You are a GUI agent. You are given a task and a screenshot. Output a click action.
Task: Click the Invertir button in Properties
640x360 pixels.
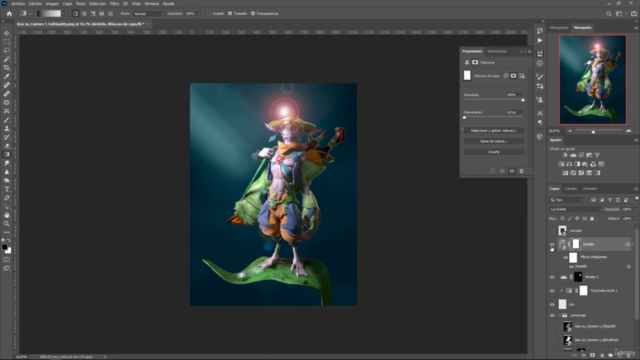point(494,152)
